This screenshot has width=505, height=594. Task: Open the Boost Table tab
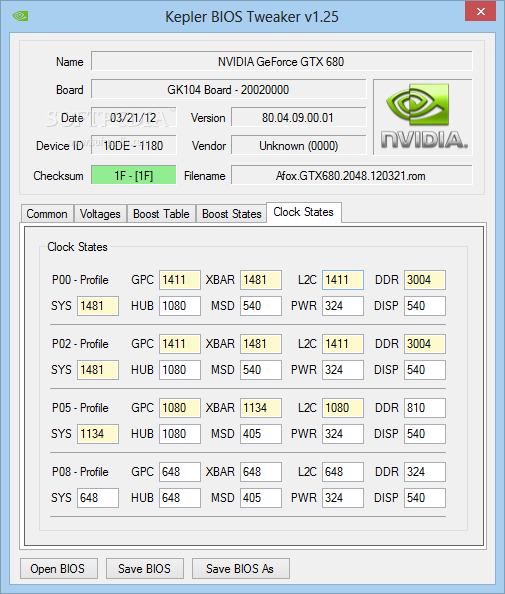pyautogui.click(x=161, y=214)
